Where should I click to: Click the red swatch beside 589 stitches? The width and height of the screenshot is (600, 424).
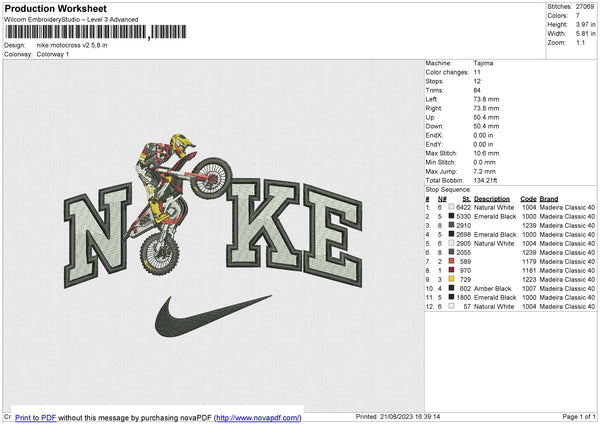[x=452, y=261]
